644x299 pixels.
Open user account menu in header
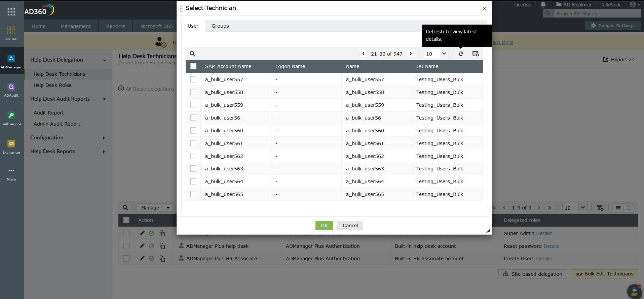635,4
